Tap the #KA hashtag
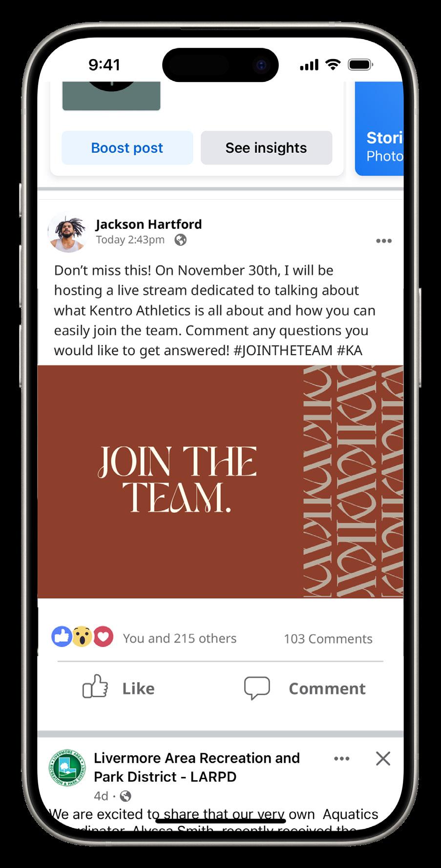 click(x=350, y=350)
